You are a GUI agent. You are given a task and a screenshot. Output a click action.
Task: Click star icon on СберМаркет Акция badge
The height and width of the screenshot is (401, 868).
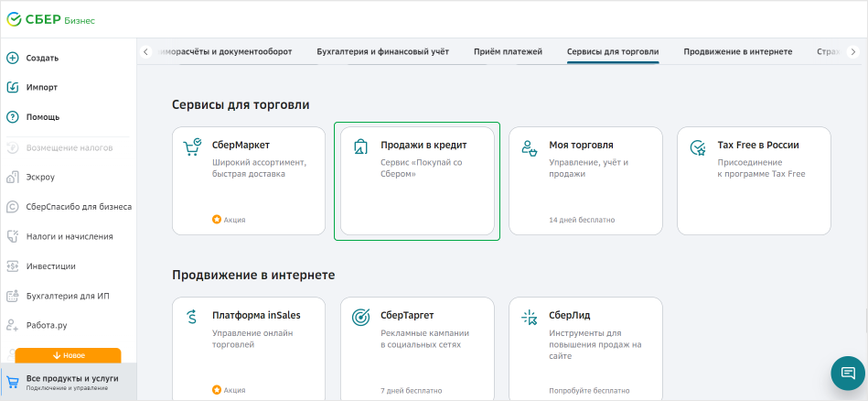pyautogui.click(x=217, y=220)
